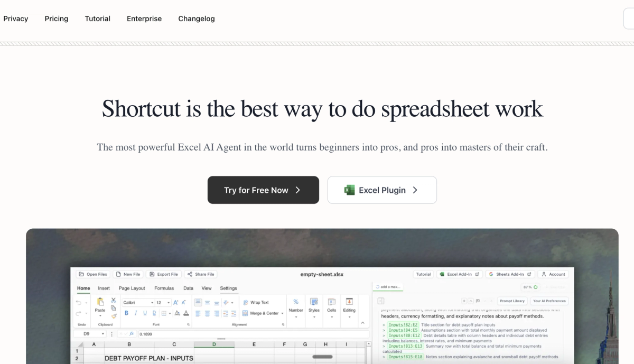Apply italic formatting
Image resolution: width=634 pixels, height=364 pixels.
(x=136, y=313)
